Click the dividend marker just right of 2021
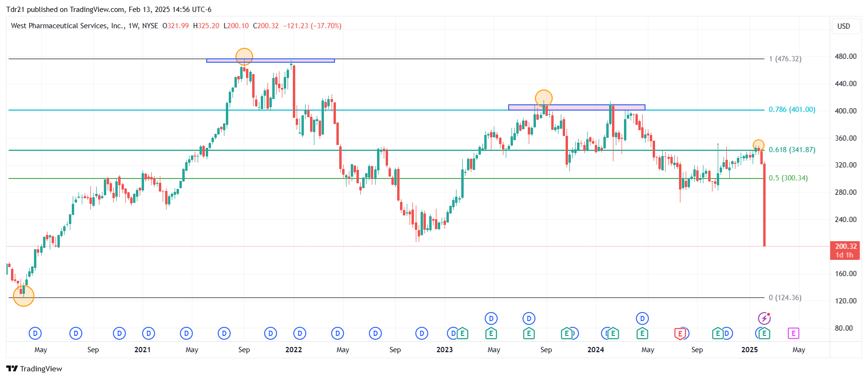This screenshot has width=868, height=379. pyautogui.click(x=148, y=333)
